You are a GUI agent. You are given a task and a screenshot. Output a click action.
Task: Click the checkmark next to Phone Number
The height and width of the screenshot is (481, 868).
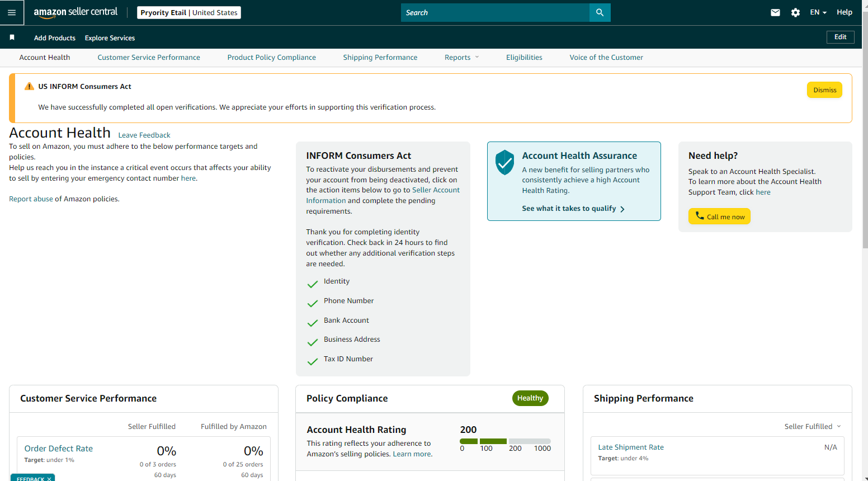pos(313,304)
